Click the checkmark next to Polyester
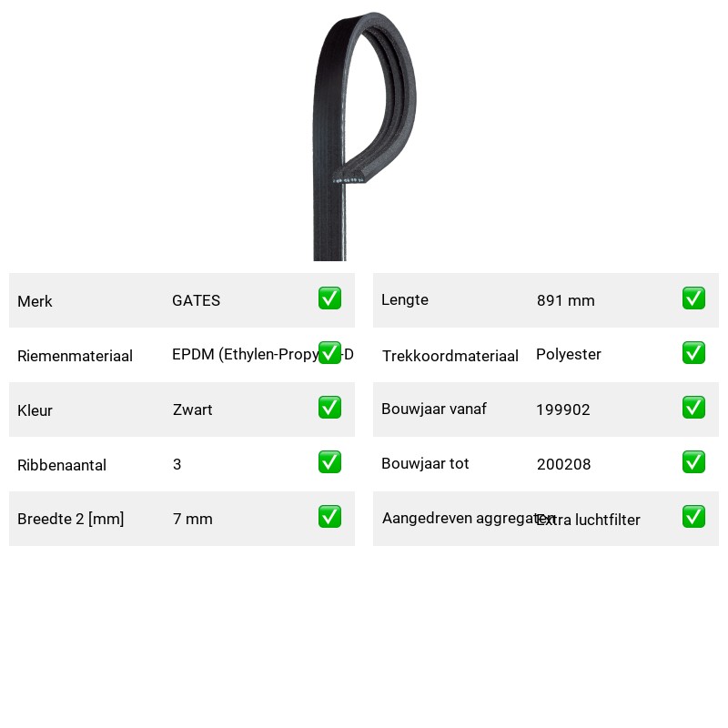 (x=693, y=353)
